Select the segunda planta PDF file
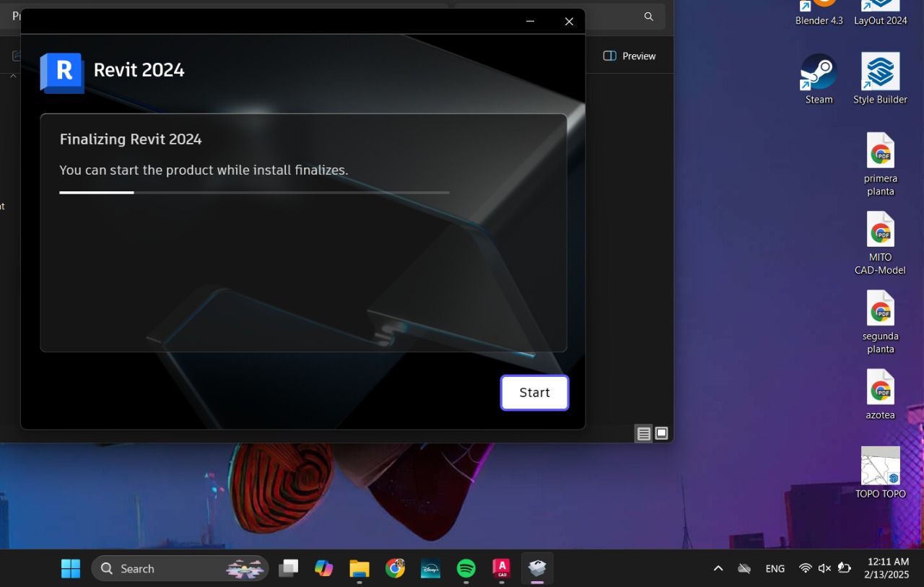 point(881,322)
